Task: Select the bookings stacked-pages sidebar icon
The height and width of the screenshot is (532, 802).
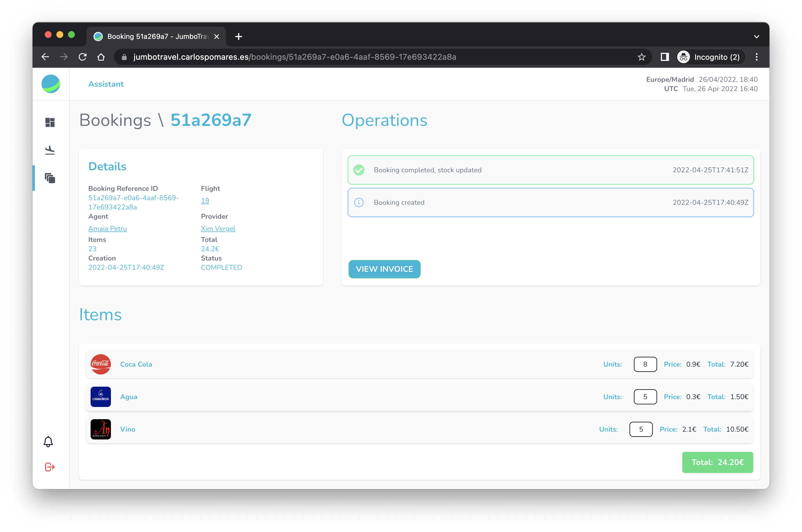Action: tap(50, 178)
